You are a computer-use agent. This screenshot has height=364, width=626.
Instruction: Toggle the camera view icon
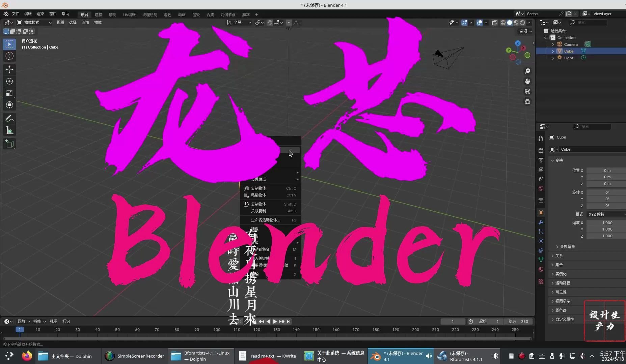(527, 91)
